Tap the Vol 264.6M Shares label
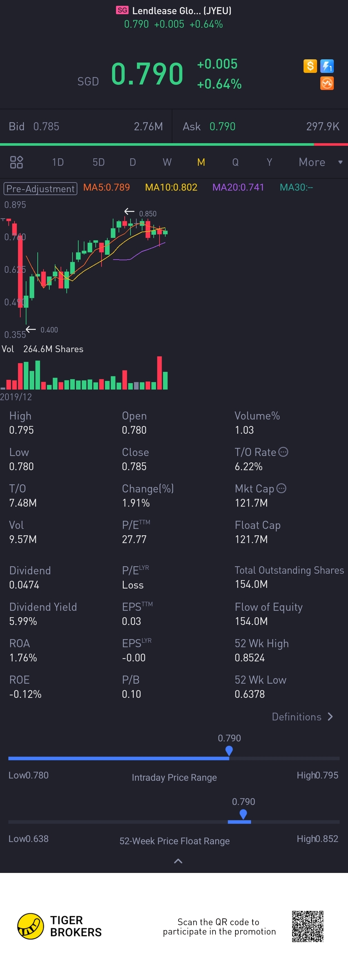Image resolution: width=348 pixels, height=980 pixels. (x=43, y=349)
